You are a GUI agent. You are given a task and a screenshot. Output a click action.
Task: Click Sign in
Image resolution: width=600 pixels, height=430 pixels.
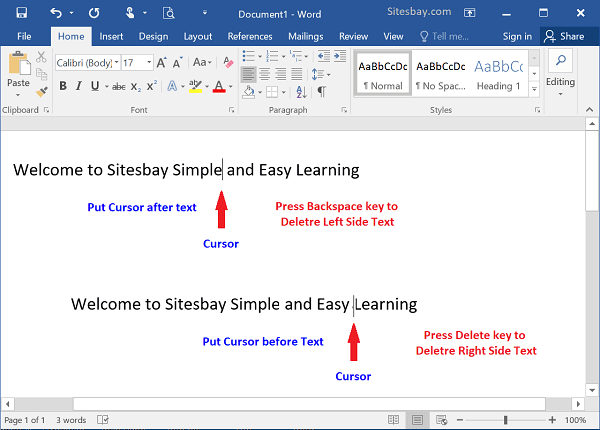click(x=517, y=36)
